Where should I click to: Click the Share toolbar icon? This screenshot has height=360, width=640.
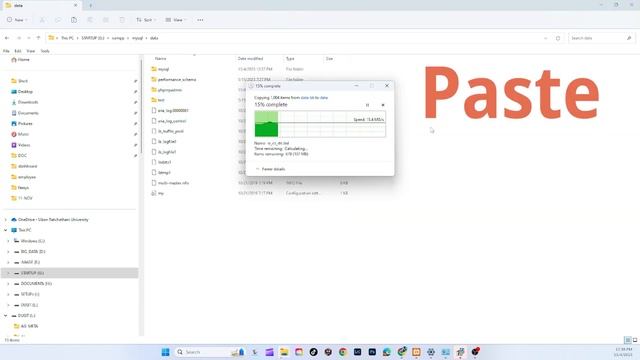coord(106,20)
